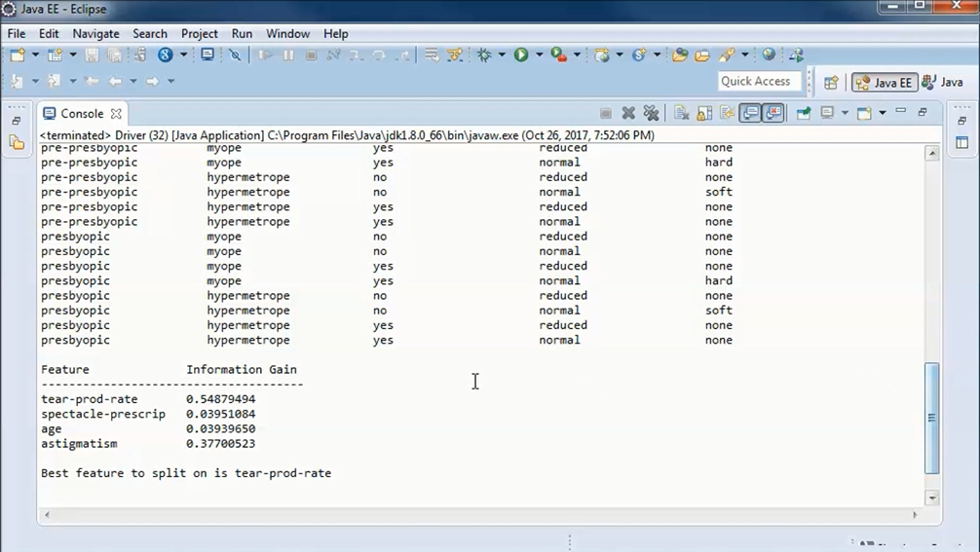
Task: Click the vertical scrollbar thumb in Console
Action: click(x=932, y=418)
